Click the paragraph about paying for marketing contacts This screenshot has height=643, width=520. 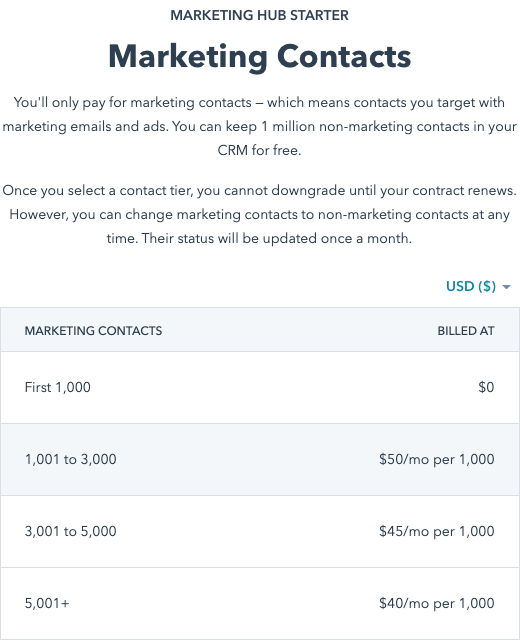point(260,126)
